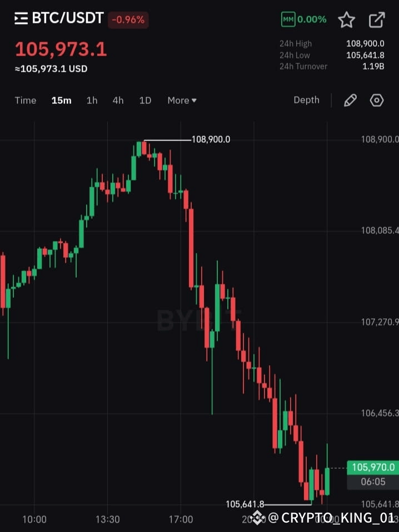Viewport: 399px width, 532px height.
Task: Expand the More timeframes dropdown
Action: (x=182, y=101)
